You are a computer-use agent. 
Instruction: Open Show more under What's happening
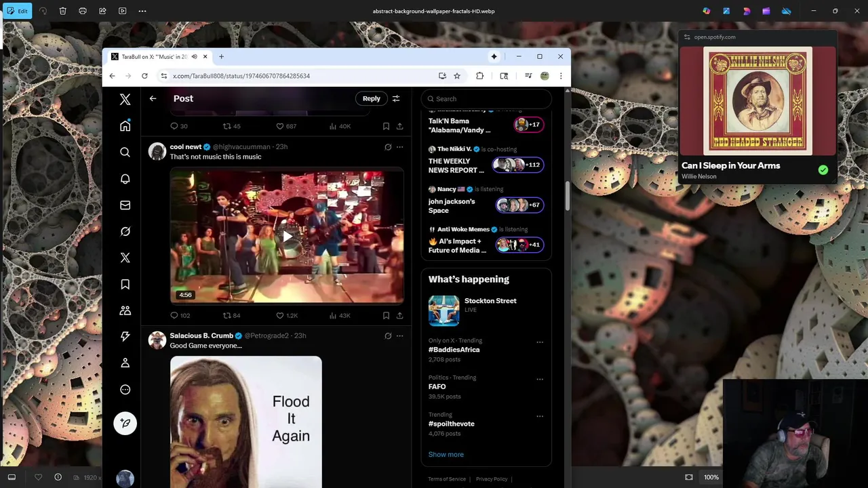(446, 454)
